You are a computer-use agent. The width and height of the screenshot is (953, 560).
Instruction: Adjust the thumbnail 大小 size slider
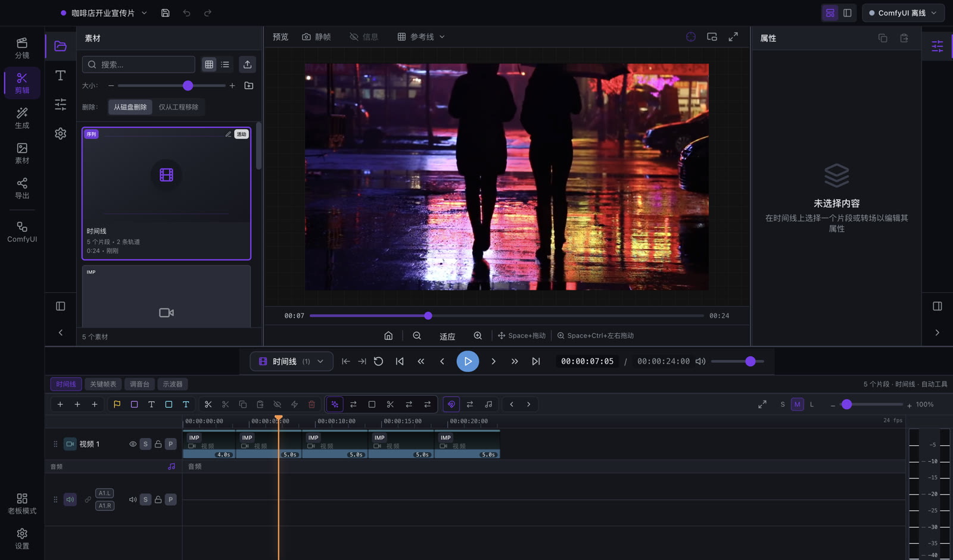point(172,86)
